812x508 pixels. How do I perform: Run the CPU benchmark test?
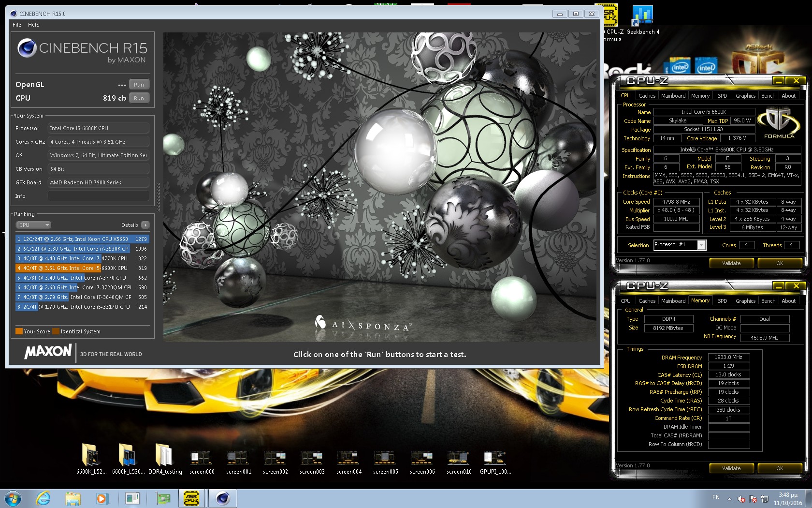pos(139,98)
